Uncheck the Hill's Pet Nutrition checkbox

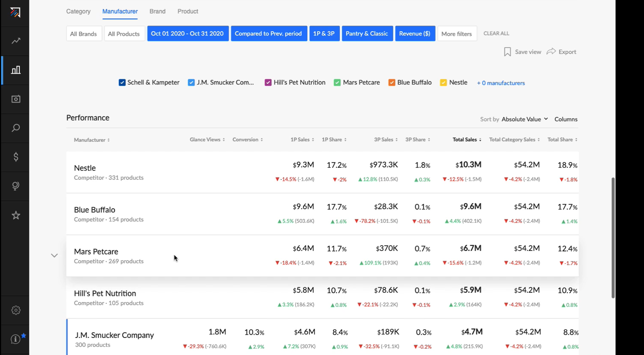268,82
